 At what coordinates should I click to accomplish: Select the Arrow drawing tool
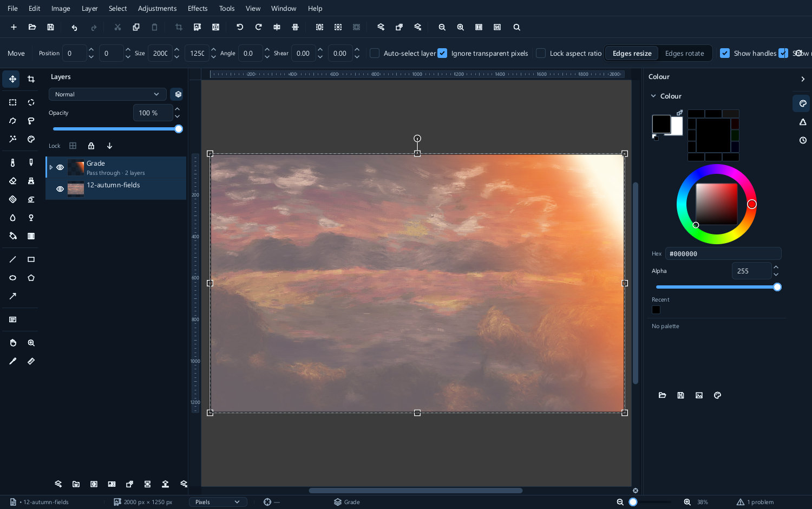pos(12,296)
